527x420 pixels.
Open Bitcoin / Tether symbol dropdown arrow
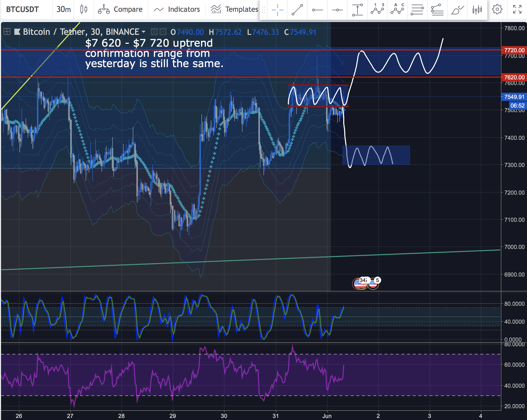(144, 32)
